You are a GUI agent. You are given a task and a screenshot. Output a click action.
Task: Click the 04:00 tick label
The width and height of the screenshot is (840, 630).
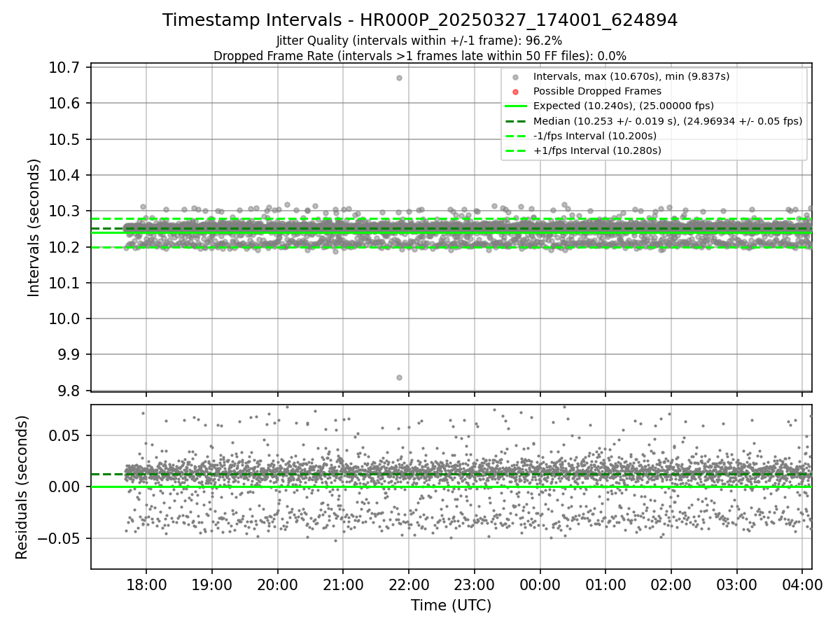point(803,584)
